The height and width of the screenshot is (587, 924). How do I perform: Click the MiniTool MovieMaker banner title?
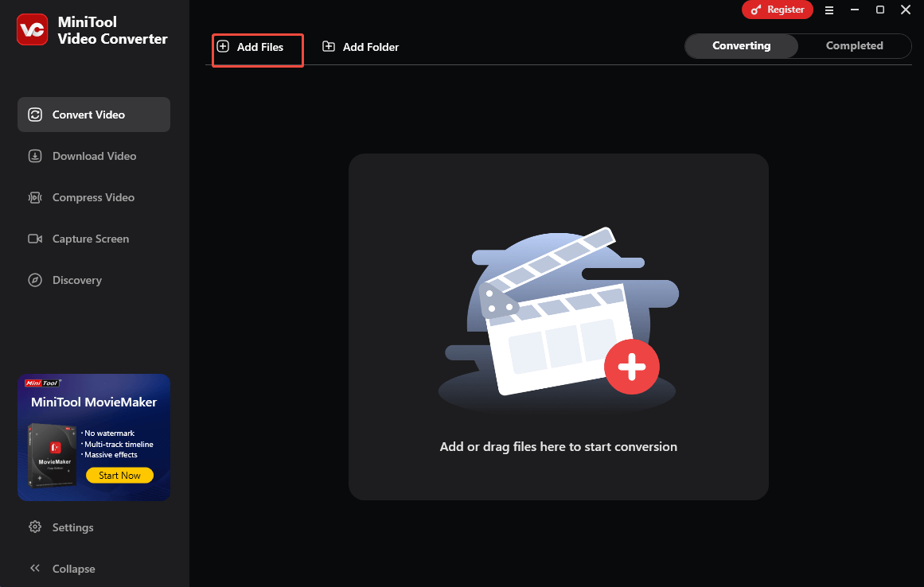[94, 402]
